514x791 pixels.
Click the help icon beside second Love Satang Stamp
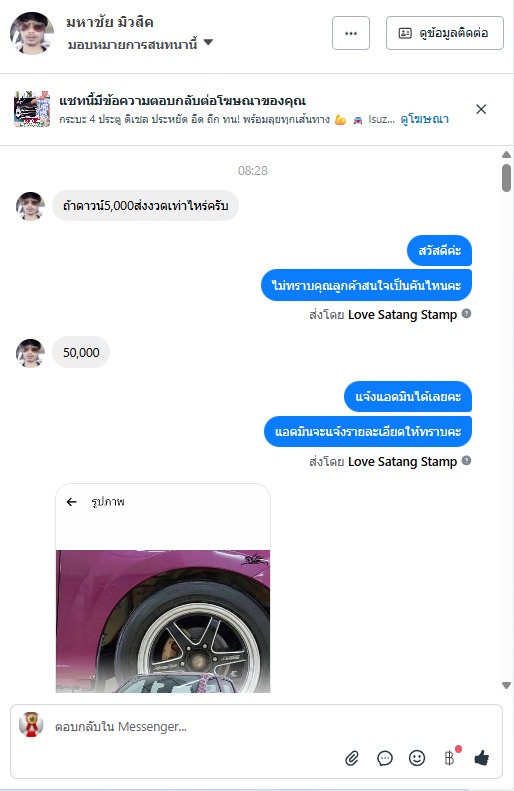pyautogui.click(x=467, y=461)
